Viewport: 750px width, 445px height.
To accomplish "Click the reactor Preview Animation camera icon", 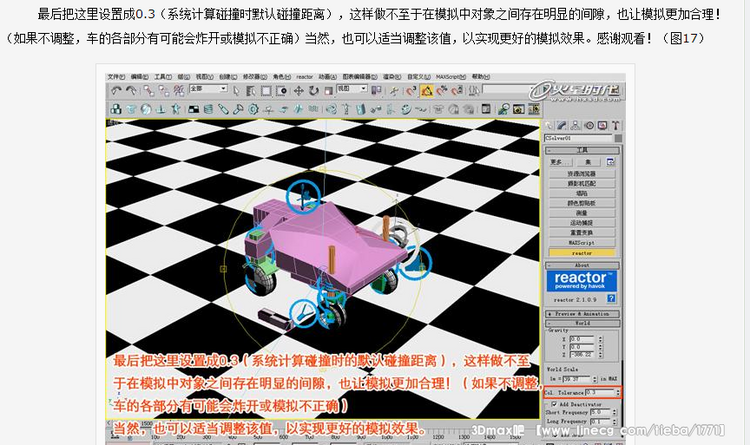I will pyautogui.click(x=518, y=109).
